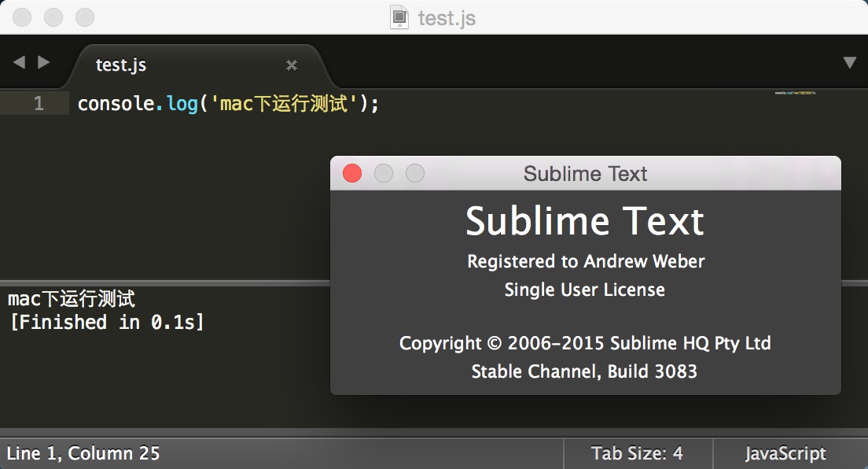Zoom the main test.js window

point(85,17)
